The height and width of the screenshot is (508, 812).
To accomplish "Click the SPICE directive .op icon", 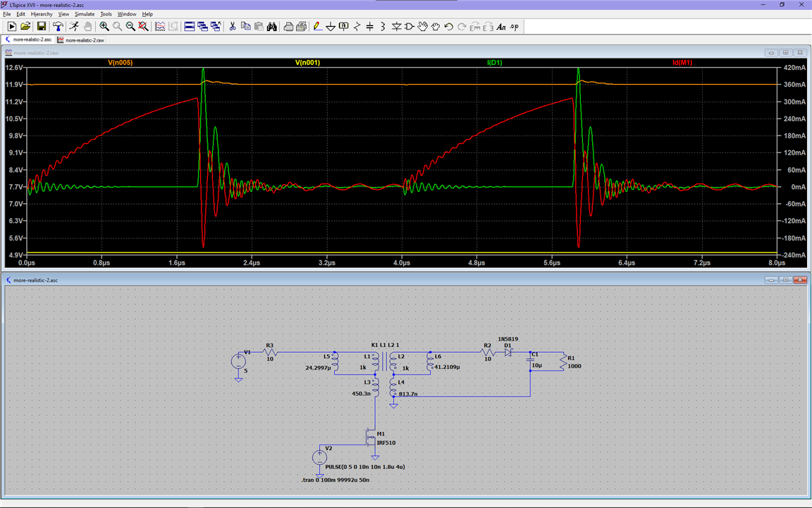I will coord(514,27).
